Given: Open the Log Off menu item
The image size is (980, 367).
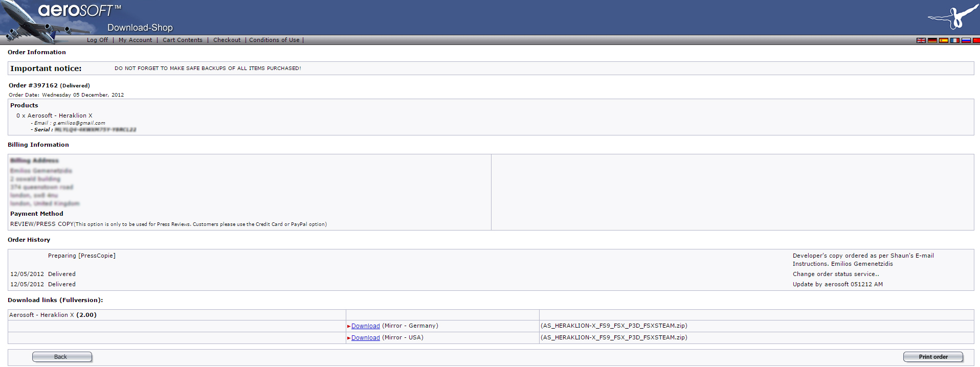Looking at the screenshot, I should (97, 40).
